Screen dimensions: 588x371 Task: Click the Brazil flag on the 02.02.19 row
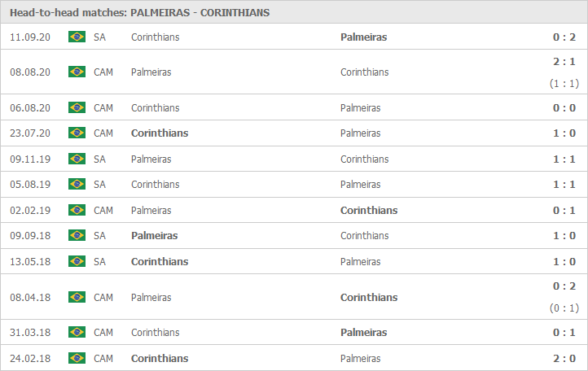point(77,210)
